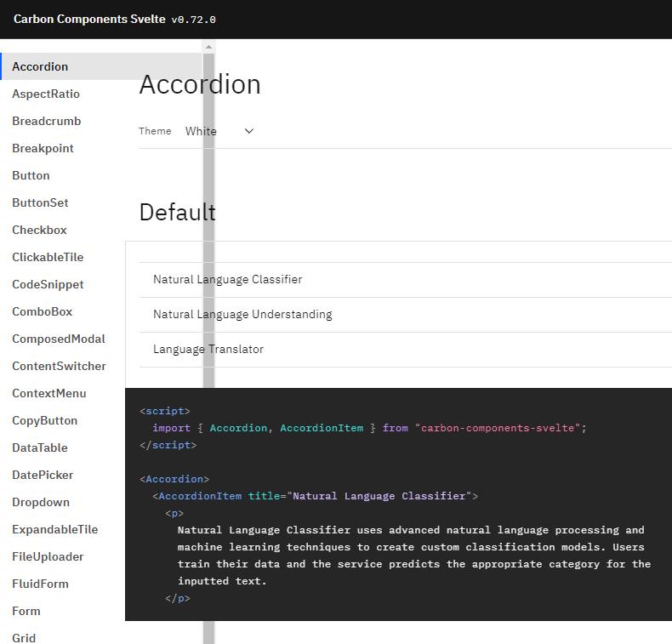Select Checkbox from the sidebar list
The height and width of the screenshot is (644, 672).
point(39,230)
